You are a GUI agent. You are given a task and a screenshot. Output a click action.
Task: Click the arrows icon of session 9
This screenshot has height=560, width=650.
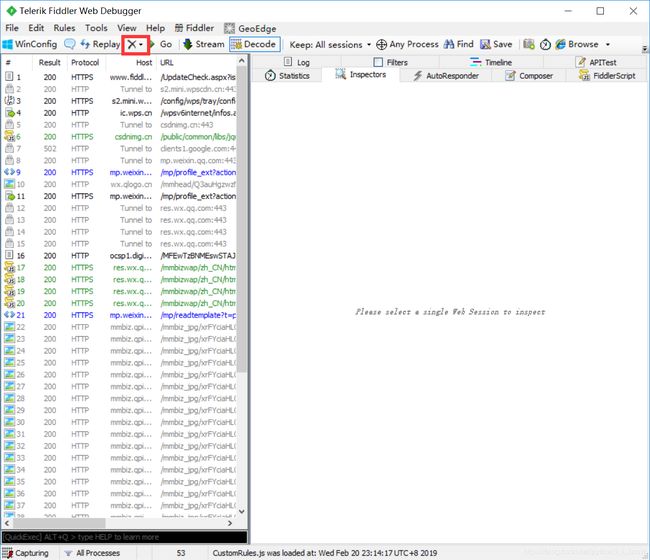point(9,172)
